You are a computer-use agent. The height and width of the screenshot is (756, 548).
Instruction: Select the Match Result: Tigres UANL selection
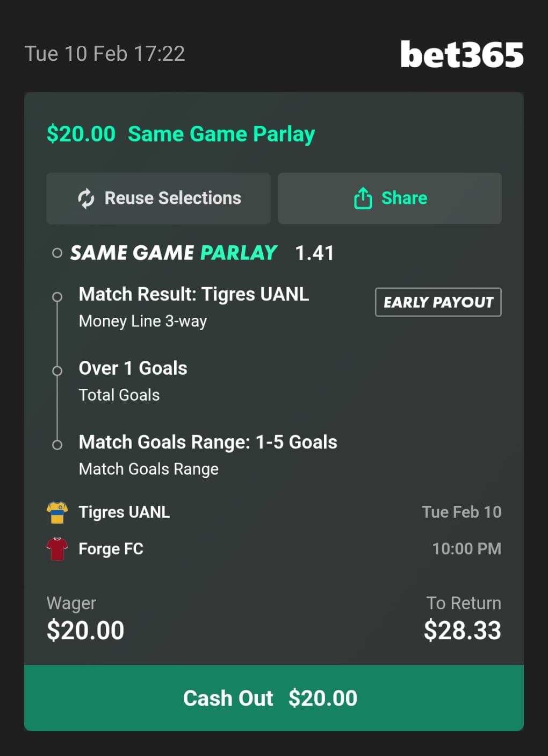coord(193,295)
